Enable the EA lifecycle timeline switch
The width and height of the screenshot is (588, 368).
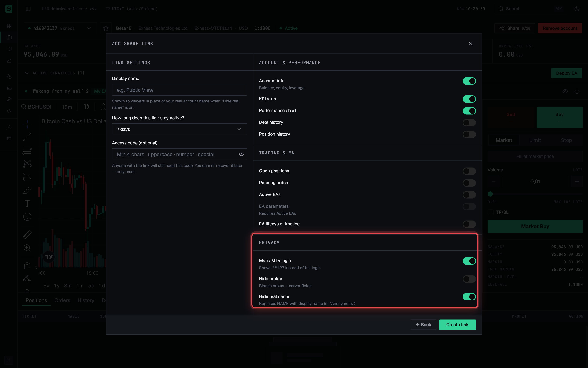pyautogui.click(x=469, y=224)
